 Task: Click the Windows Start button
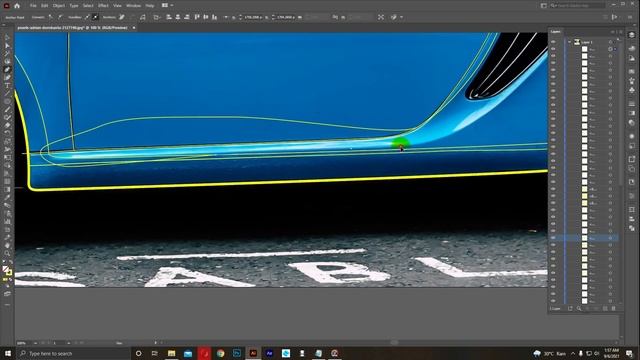tap(8, 353)
